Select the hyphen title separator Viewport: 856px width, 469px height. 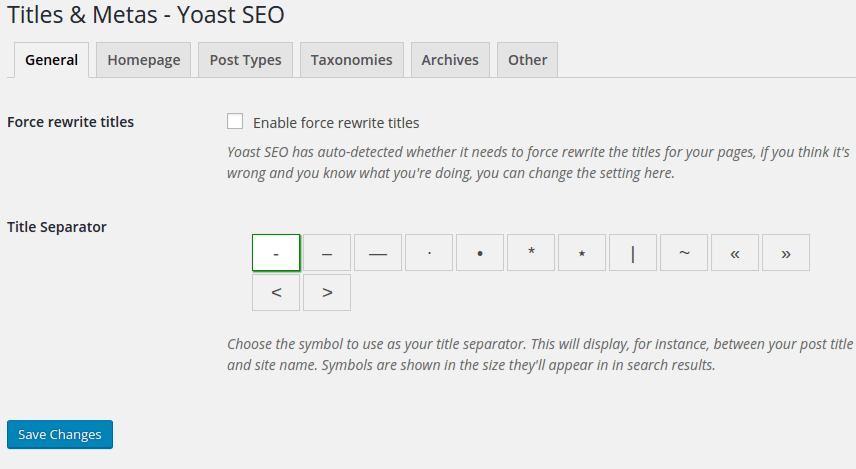(x=276, y=253)
